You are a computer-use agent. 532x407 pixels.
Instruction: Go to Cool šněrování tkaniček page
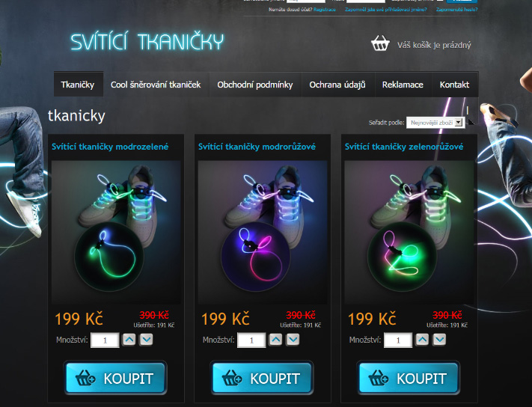[x=156, y=85]
